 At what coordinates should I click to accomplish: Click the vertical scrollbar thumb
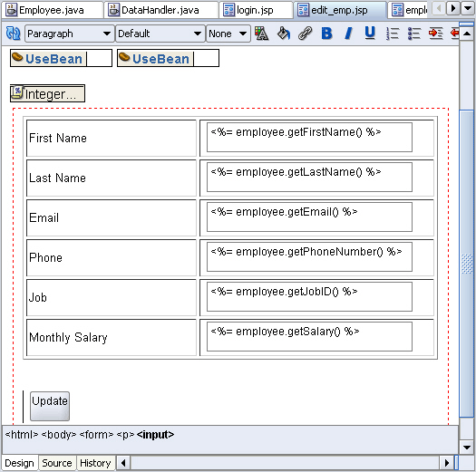(x=467, y=264)
